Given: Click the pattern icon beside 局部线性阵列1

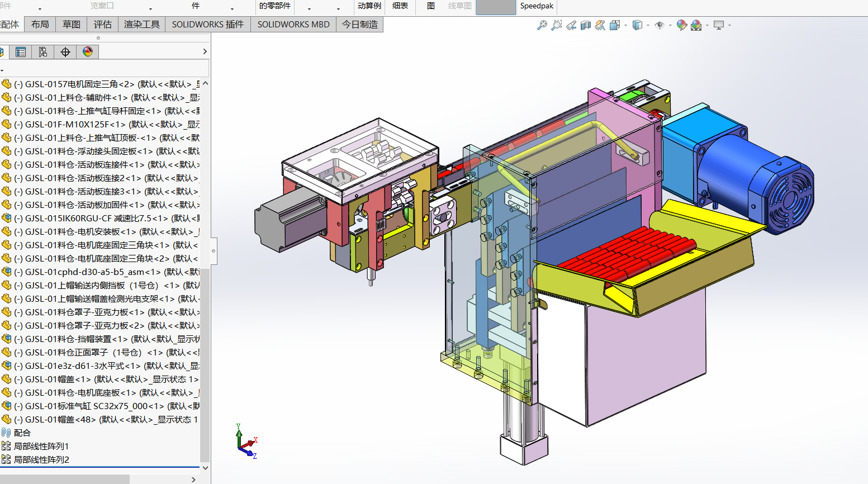Looking at the screenshot, I should (6, 446).
